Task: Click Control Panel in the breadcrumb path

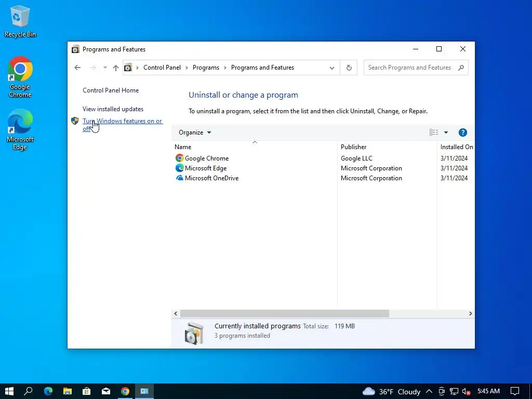Action: tap(162, 68)
